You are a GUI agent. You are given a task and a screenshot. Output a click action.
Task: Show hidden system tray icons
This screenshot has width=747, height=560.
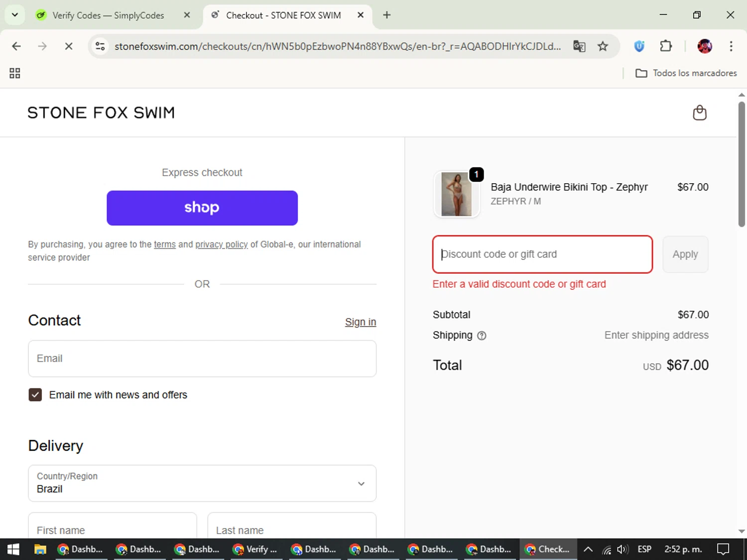(588, 549)
